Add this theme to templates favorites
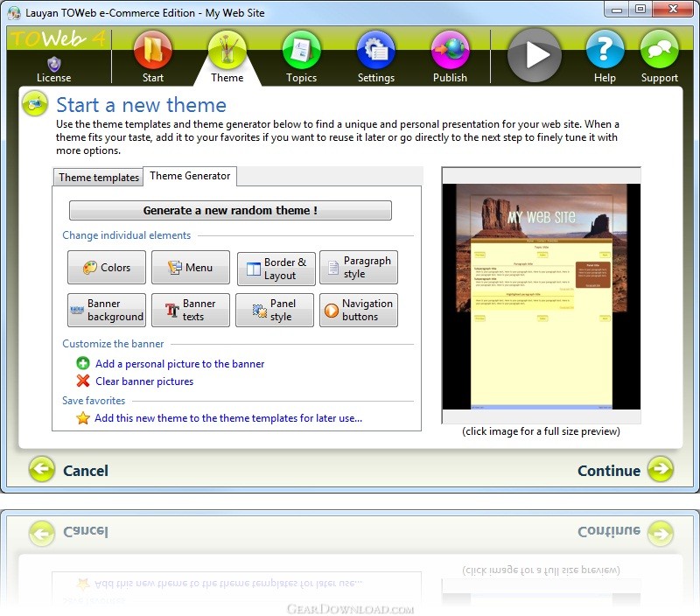Viewport: 700px width, 616px height. coord(228,418)
